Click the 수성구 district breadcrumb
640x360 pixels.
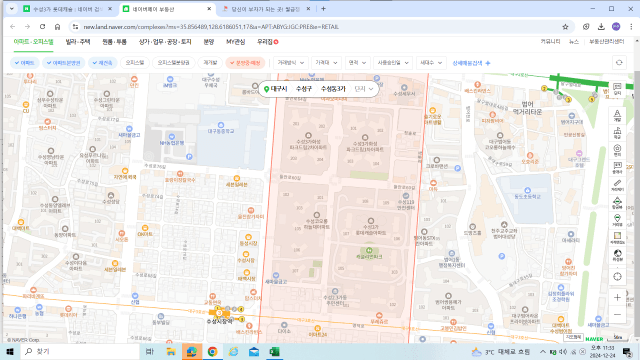click(x=304, y=89)
